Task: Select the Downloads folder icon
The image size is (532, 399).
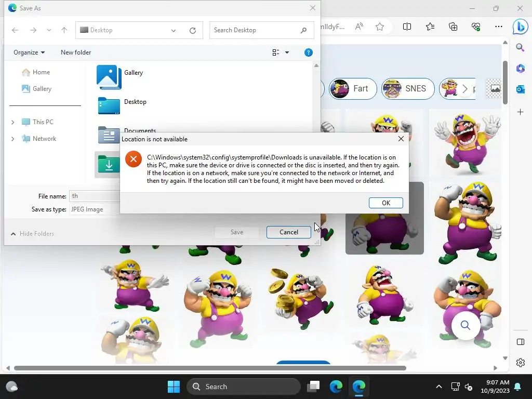Action: tap(109, 164)
